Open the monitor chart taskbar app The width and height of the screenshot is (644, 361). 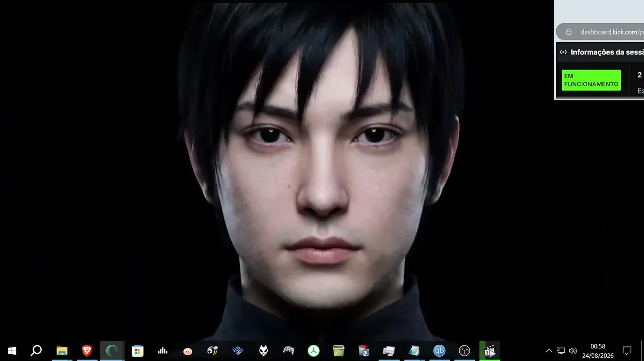click(389, 351)
